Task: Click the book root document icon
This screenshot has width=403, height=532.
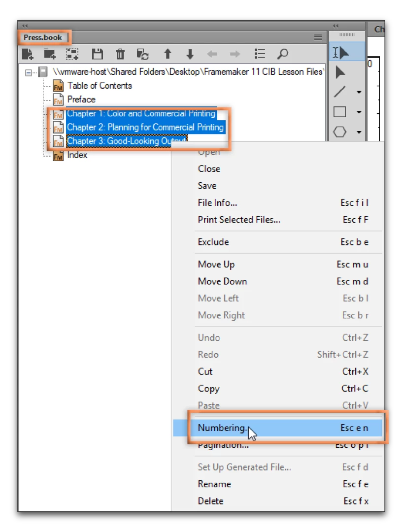Action: (43, 72)
